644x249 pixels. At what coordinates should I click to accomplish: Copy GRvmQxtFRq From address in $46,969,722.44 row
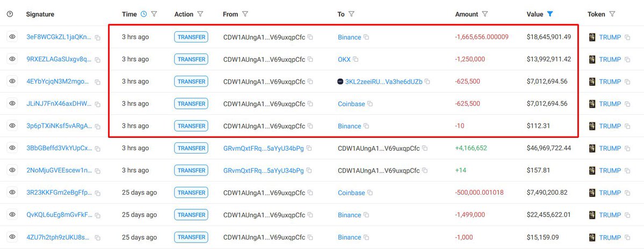tap(309, 148)
